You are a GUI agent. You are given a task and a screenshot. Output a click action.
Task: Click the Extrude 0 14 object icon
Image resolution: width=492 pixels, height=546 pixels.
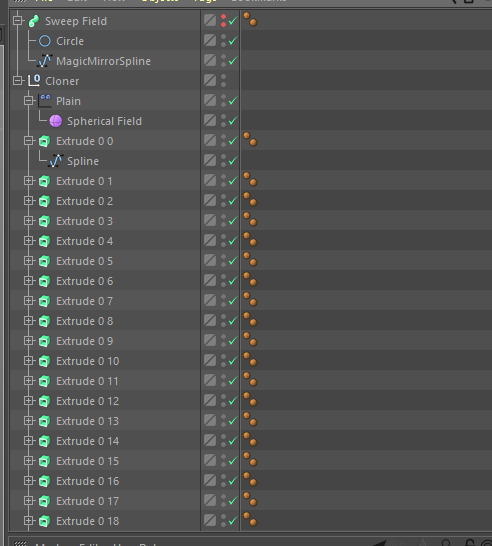[45, 441]
